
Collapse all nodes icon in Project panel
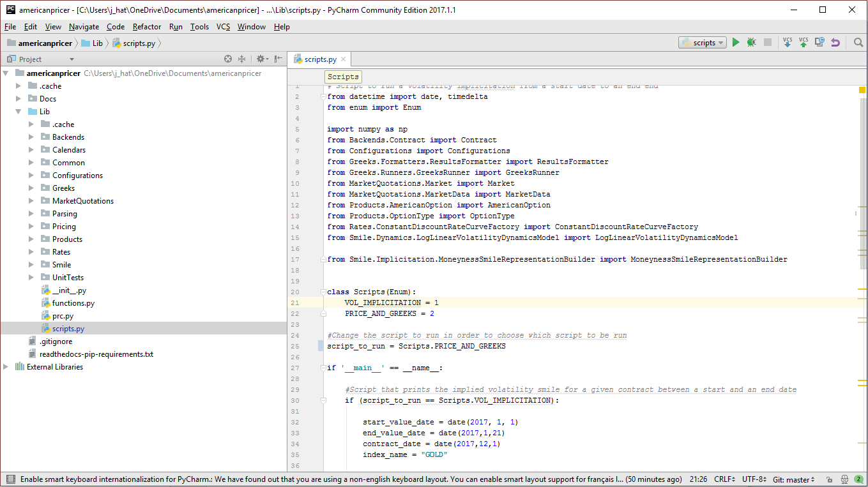point(242,59)
